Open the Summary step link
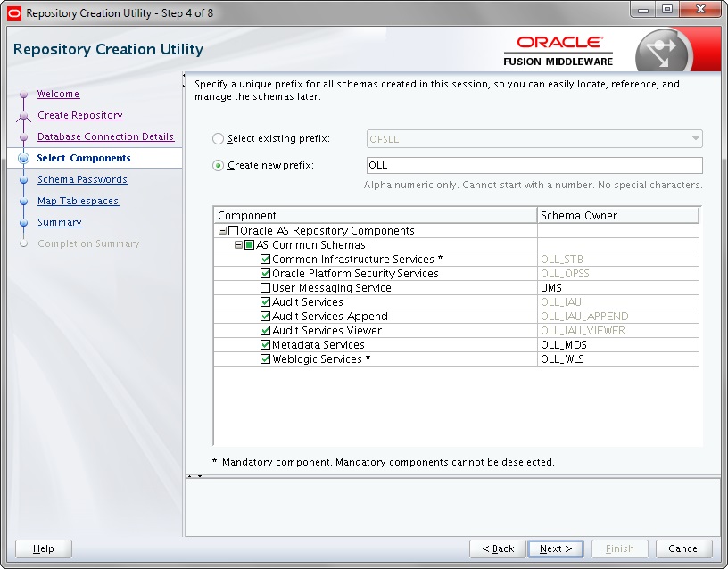Image resolution: width=728 pixels, height=569 pixels. click(60, 222)
